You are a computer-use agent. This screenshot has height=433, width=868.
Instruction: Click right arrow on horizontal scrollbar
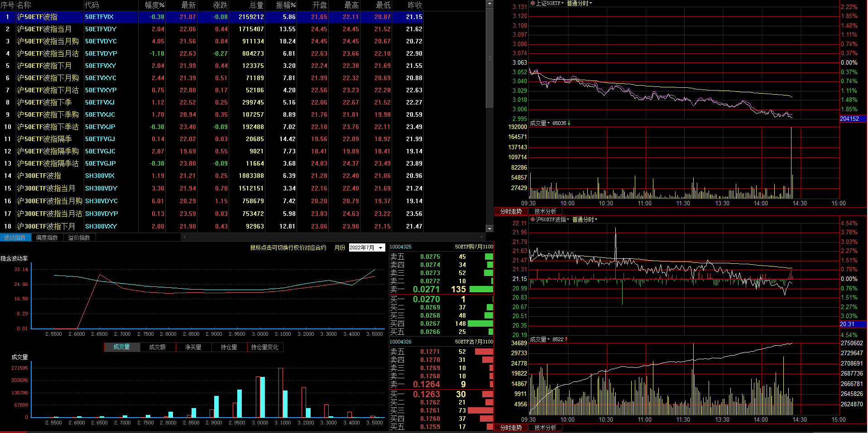pyautogui.click(x=481, y=237)
